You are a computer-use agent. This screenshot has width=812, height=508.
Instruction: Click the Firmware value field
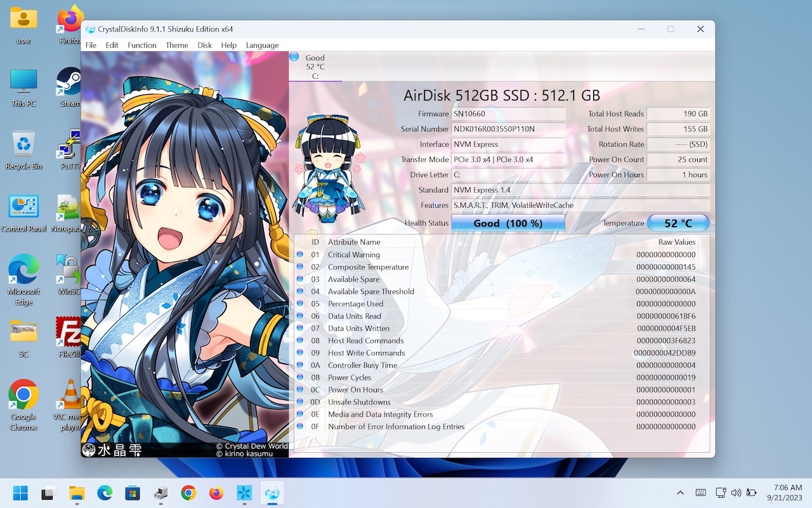[507, 114]
